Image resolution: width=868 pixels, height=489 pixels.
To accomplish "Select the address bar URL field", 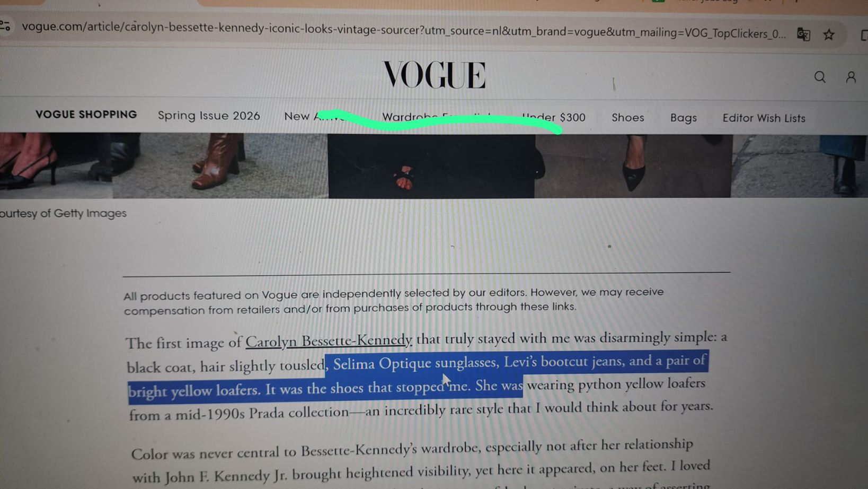I will (403, 30).
